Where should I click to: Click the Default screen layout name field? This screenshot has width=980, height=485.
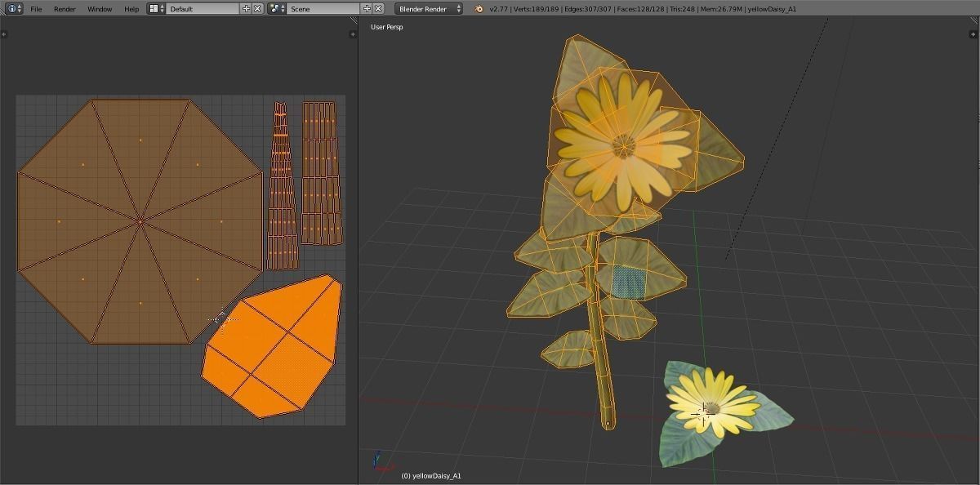pyautogui.click(x=203, y=8)
